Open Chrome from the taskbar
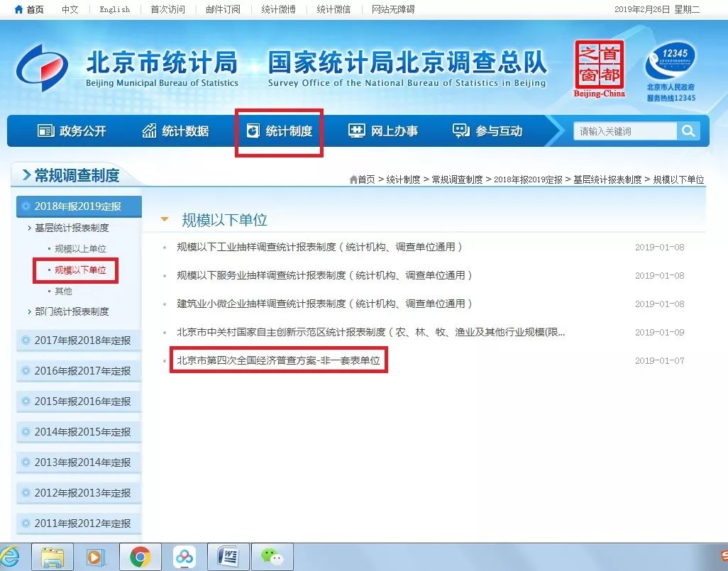Viewport: 728px width, 571px height. pos(140,558)
